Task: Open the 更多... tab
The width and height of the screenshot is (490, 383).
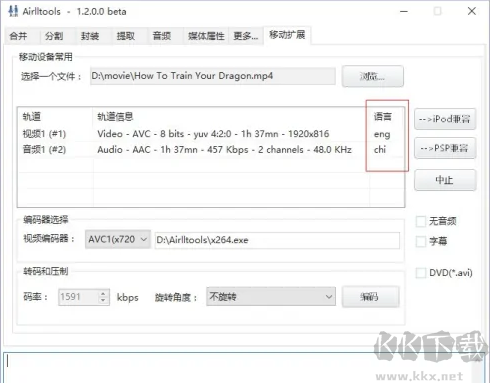Action: coord(246,36)
